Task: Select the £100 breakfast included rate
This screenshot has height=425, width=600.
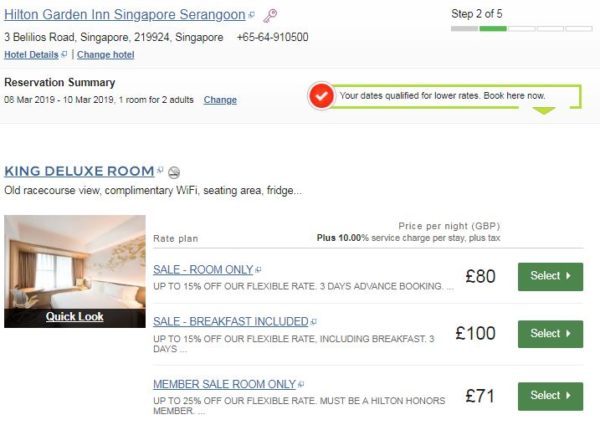Action: click(550, 334)
